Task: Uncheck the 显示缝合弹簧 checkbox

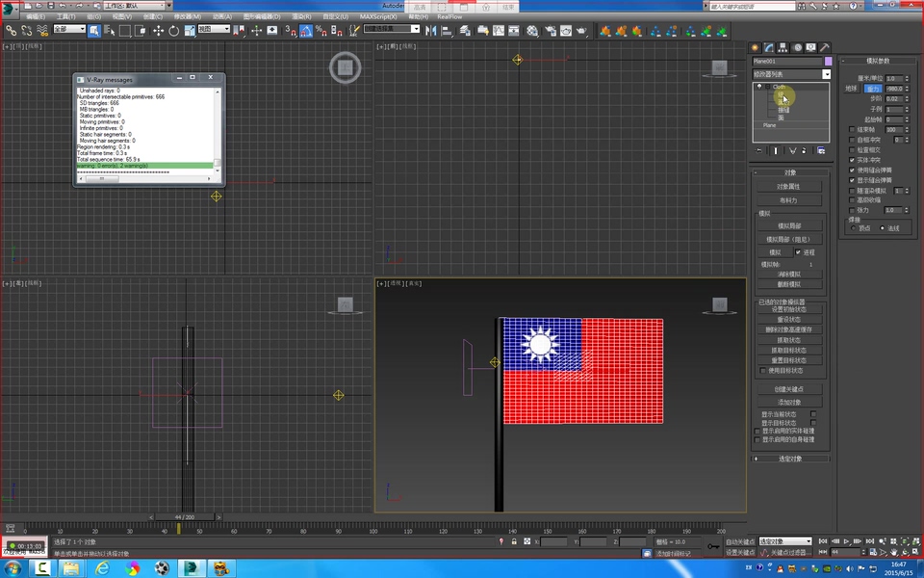Action: [852, 180]
